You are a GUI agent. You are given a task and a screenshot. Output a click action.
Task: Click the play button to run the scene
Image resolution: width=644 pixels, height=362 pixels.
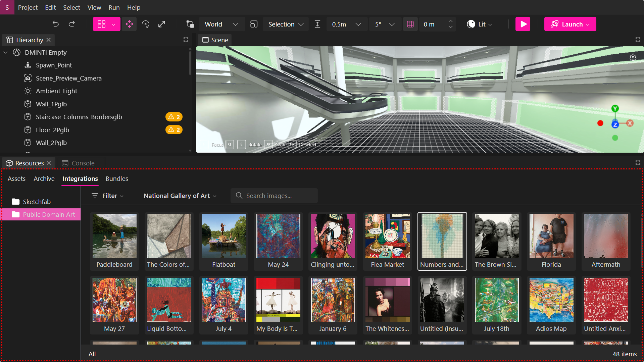click(x=523, y=24)
